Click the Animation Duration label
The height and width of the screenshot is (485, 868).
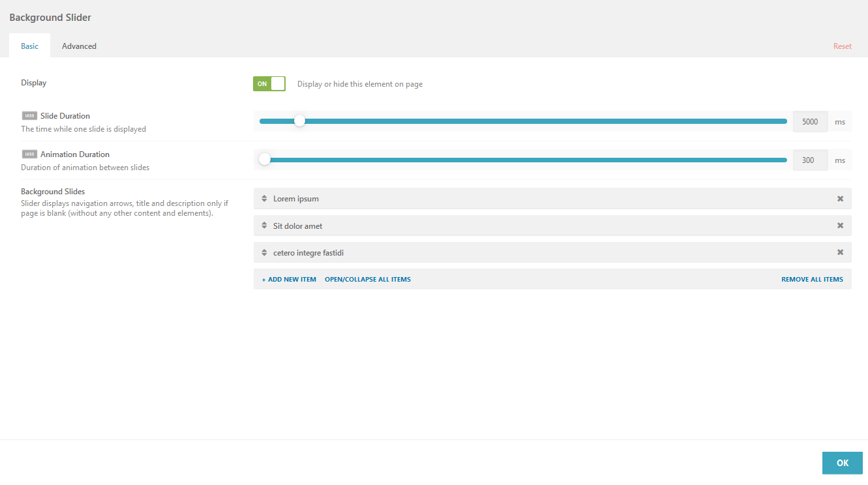point(75,154)
